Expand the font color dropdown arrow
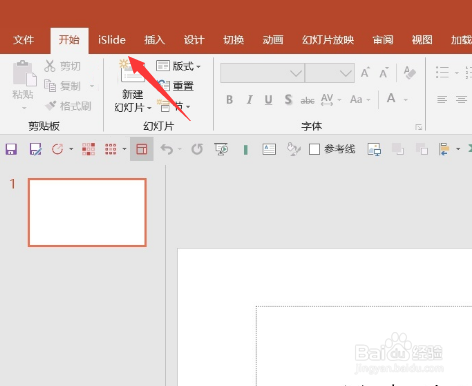Image resolution: width=472 pixels, height=386 pixels. [406, 100]
